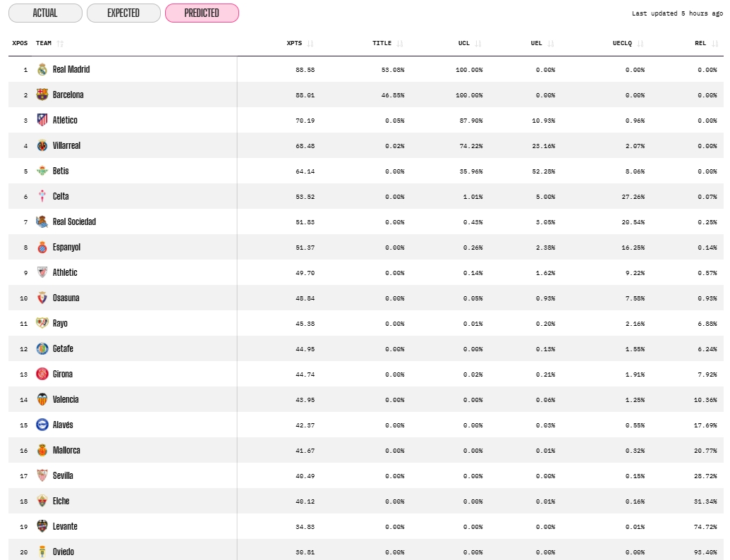
Task: Switch to the ACTUAL table view
Action: coord(45,13)
